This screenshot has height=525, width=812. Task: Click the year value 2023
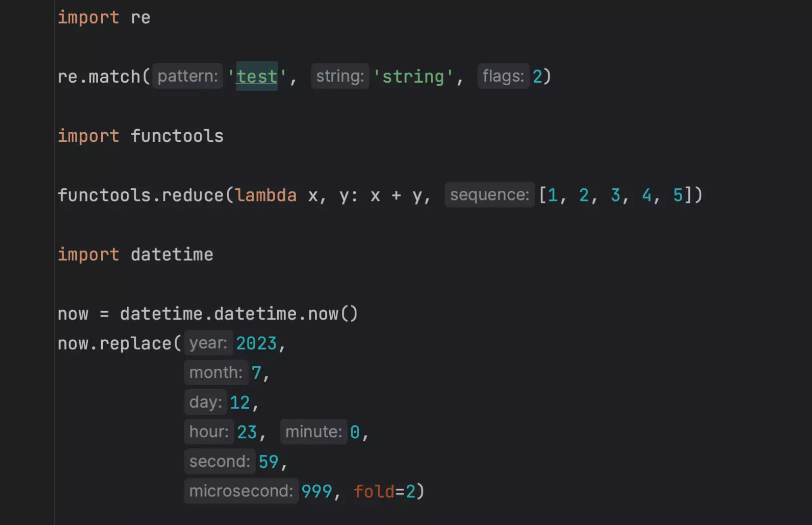[x=256, y=344]
